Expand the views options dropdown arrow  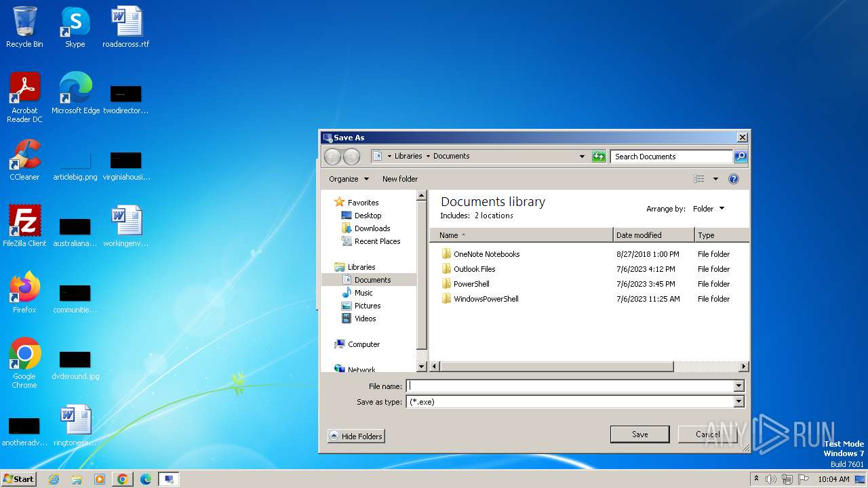[715, 179]
